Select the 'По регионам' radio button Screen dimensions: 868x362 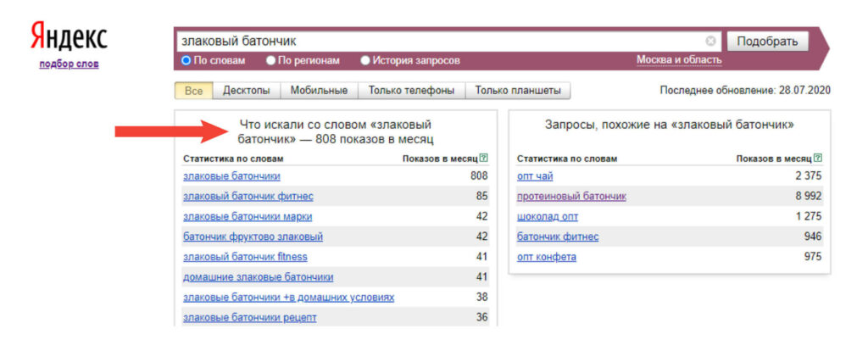pyautogui.click(x=271, y=60)
